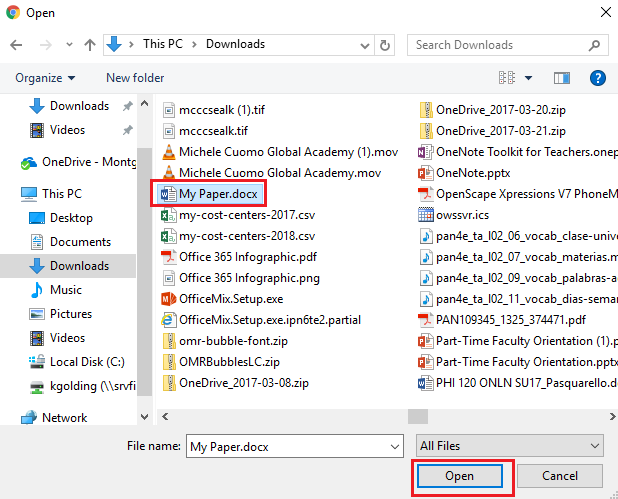Viewport: 618px width, 499px height.
Task: Select the My Paper.docx Word icon
Action: (168, 194)
